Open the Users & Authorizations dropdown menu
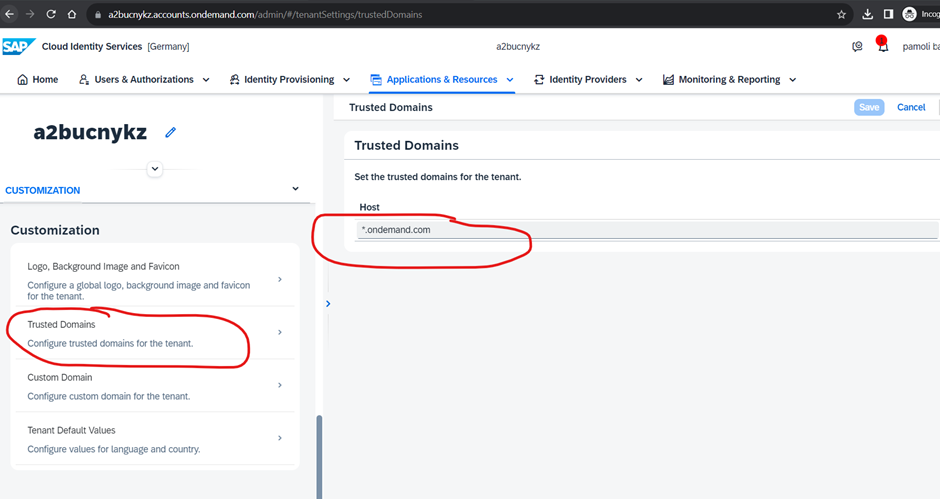The image size is (940, 499). (144, 80)
